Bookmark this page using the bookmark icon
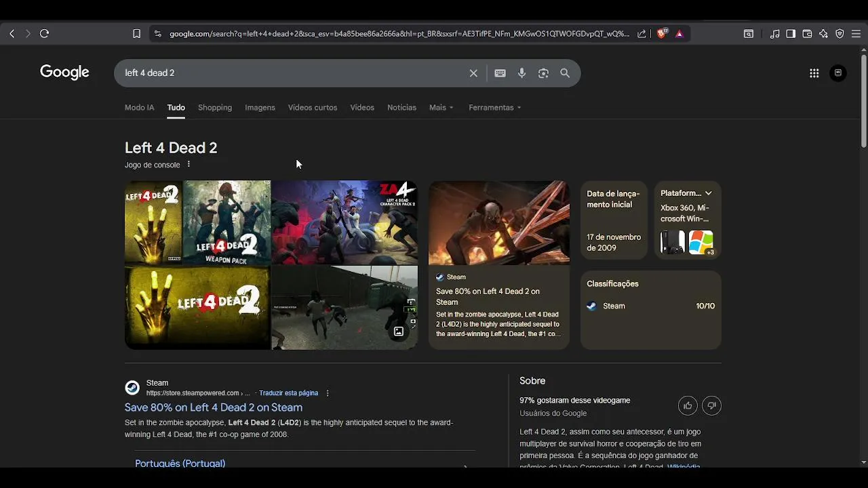Viewport: 868px width, 488px height. pos(136,33)
